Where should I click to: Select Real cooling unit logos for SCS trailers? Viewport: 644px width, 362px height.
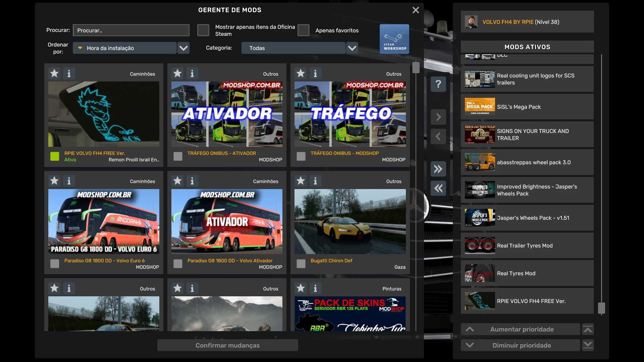coord(527,79)
